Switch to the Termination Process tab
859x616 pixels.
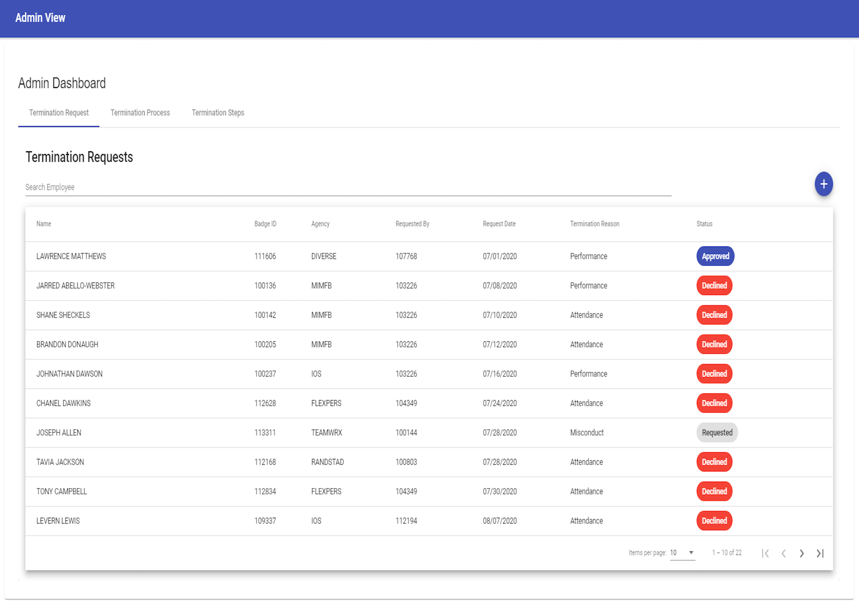click(140, 113)
